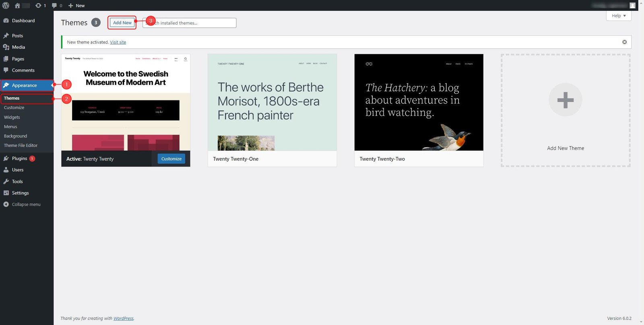The image size is (644, 325).
Task: Go to the Pages menu
Action: pyautogui.click(x=27, y=59)
